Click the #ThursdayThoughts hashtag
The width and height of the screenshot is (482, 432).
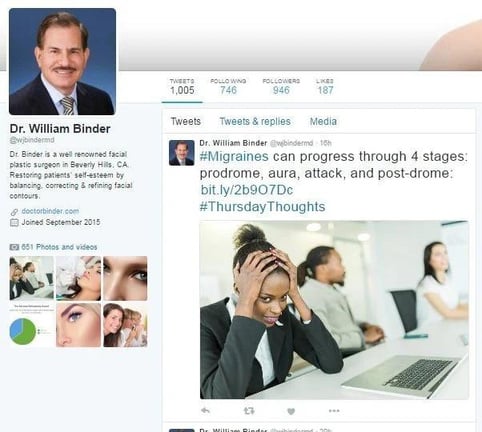coord(262,206)
